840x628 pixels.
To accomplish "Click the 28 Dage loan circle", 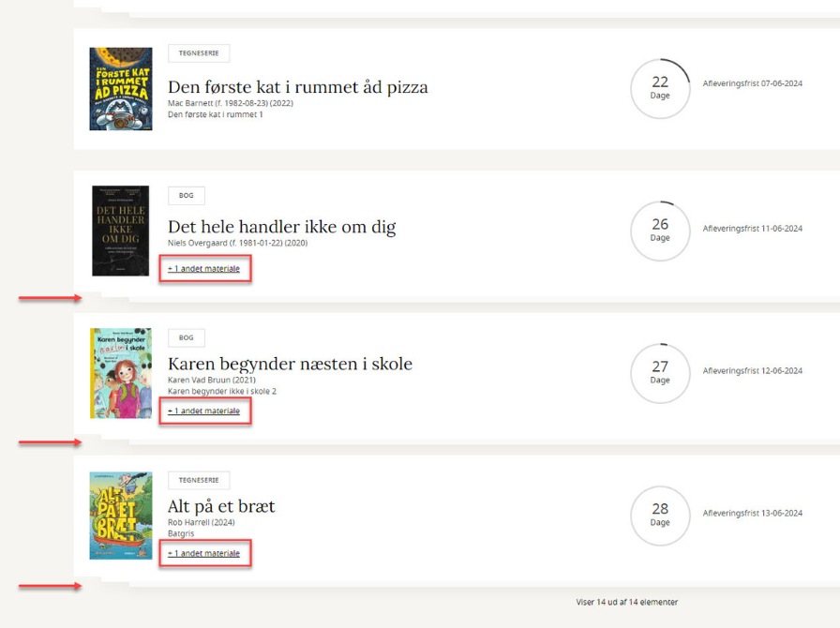I will pos(660,515).
